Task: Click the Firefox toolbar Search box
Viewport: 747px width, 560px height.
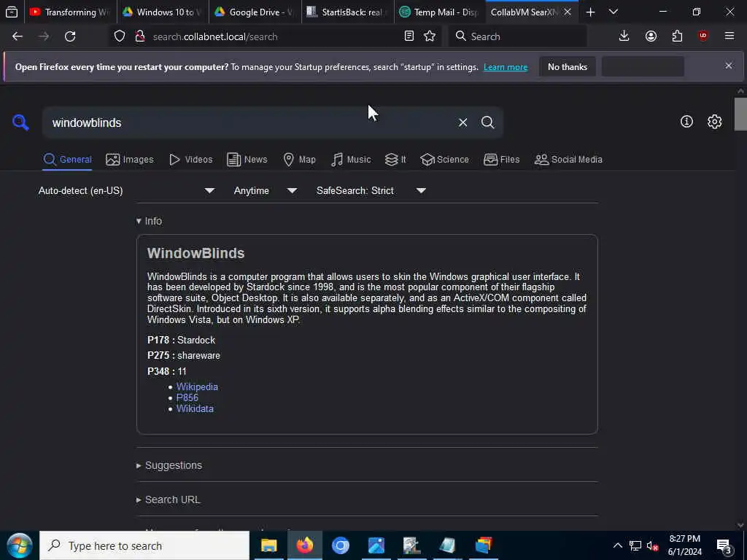Action: click(518, 36)
